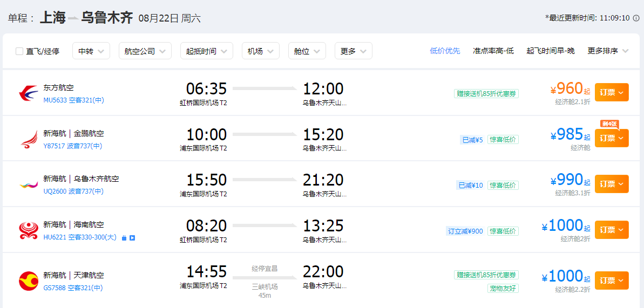Click the Hainan Airlines logo

click(29, 230)
